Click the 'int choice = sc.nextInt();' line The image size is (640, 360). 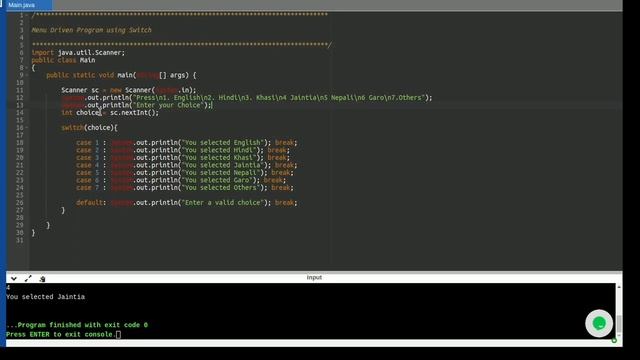[110, 113]
